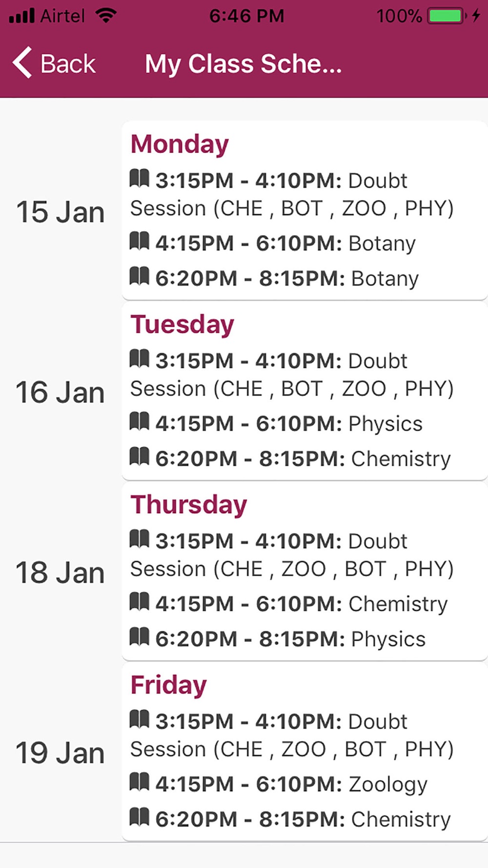Select the 15 Jan date label

click(x=61, y=212)
